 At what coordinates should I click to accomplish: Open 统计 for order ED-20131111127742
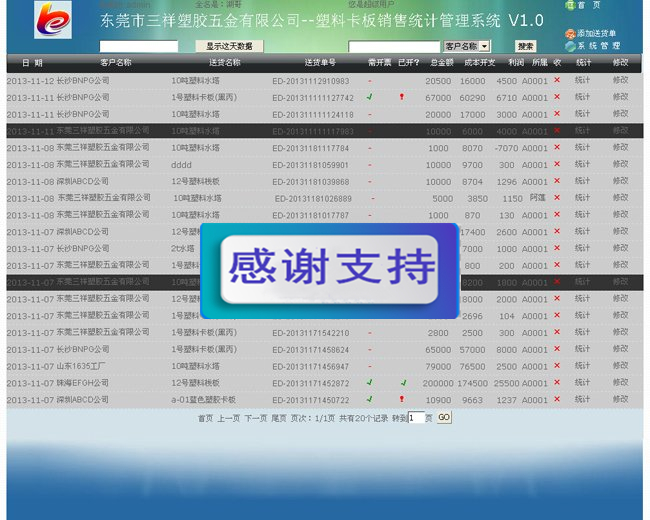582,97
